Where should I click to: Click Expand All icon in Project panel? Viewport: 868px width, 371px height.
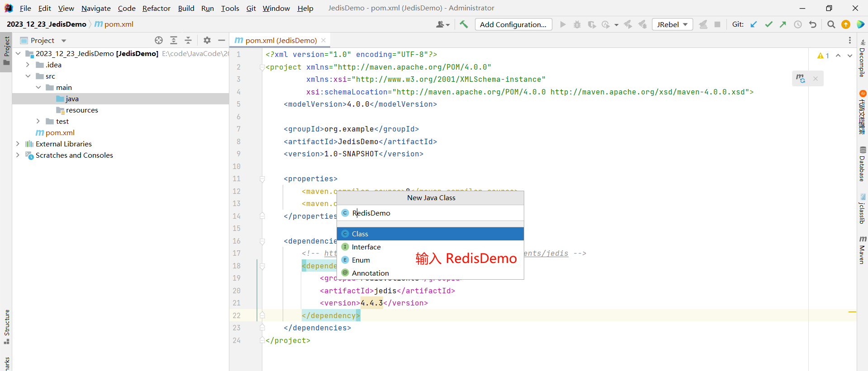174,40
